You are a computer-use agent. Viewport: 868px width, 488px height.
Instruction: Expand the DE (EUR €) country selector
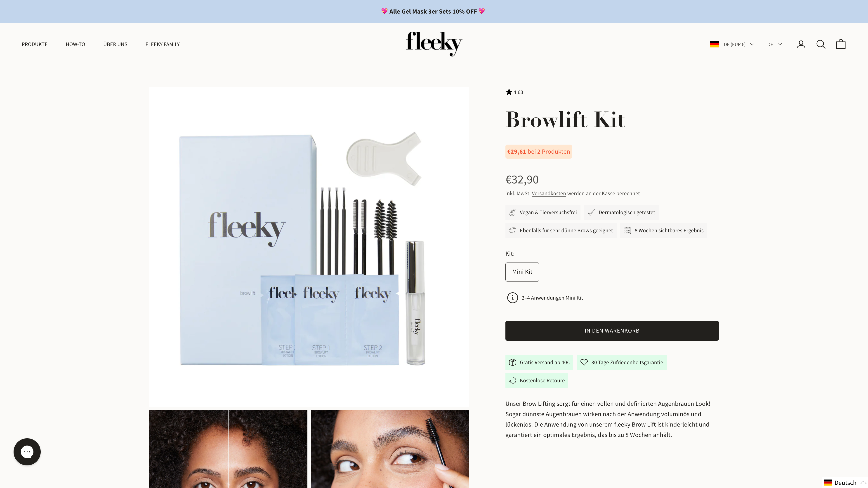pos(732,44)
